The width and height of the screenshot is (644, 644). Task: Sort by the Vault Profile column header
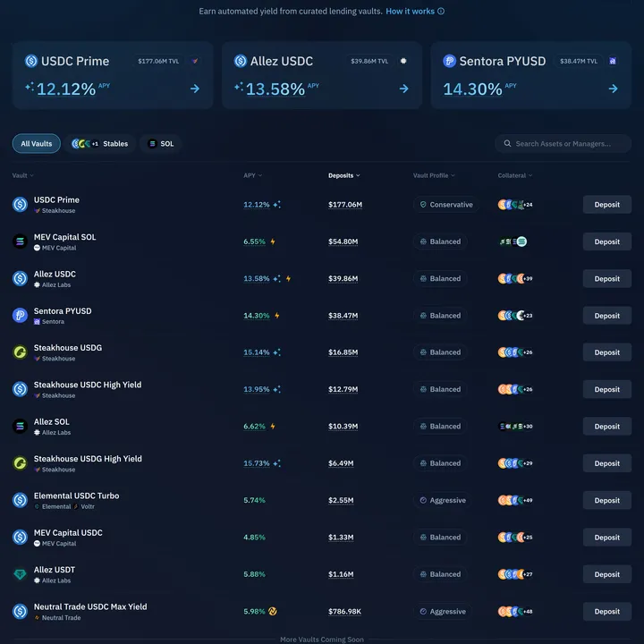pos(434,175)
